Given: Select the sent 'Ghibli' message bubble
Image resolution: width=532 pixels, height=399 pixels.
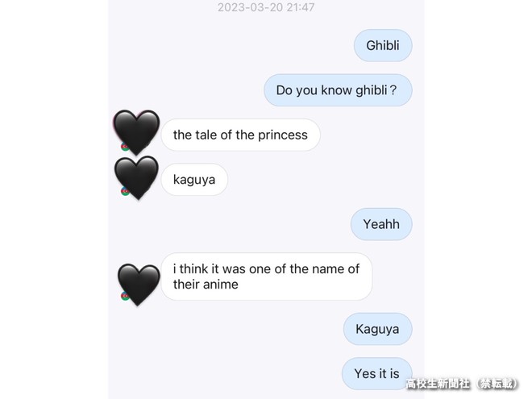Looking at the screenshot, I should pyautogui.click(x=383, y=45).
